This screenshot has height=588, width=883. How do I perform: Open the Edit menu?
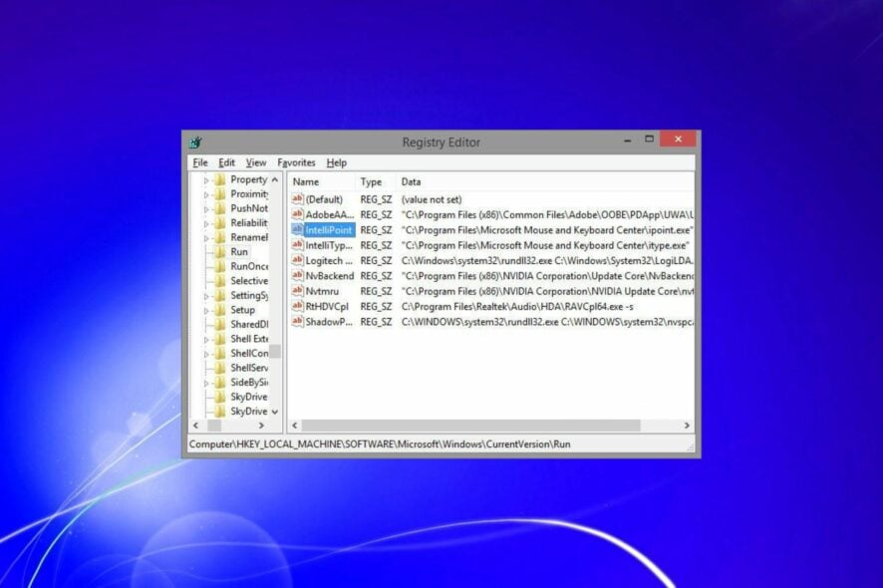click(x=225, y=161)
